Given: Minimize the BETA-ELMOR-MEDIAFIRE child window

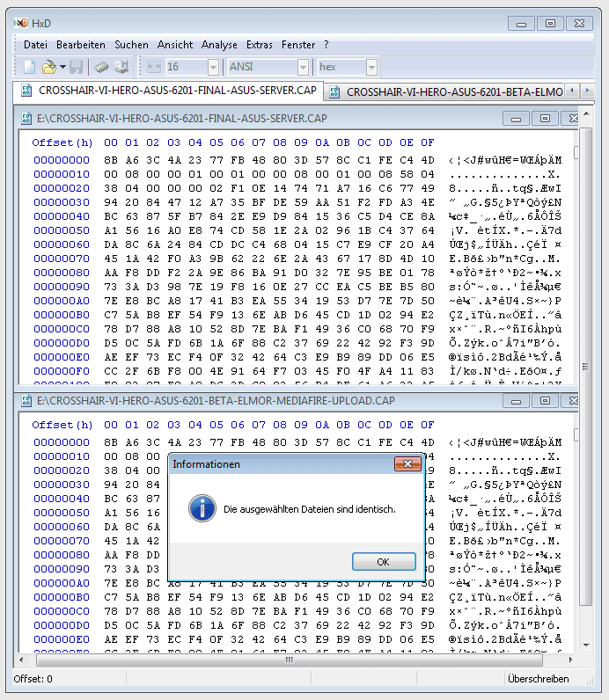Looking at the screenshot, I should pos(516,401).
